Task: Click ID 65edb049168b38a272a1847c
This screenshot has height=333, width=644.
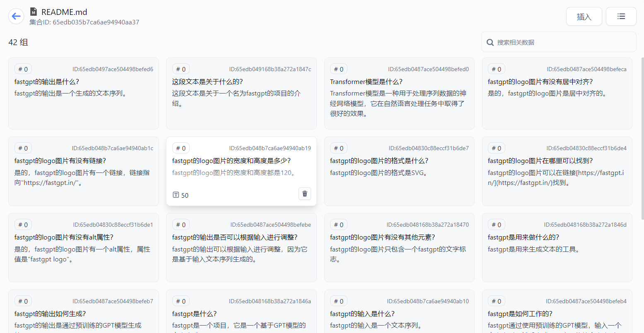Action: (270, 69)
